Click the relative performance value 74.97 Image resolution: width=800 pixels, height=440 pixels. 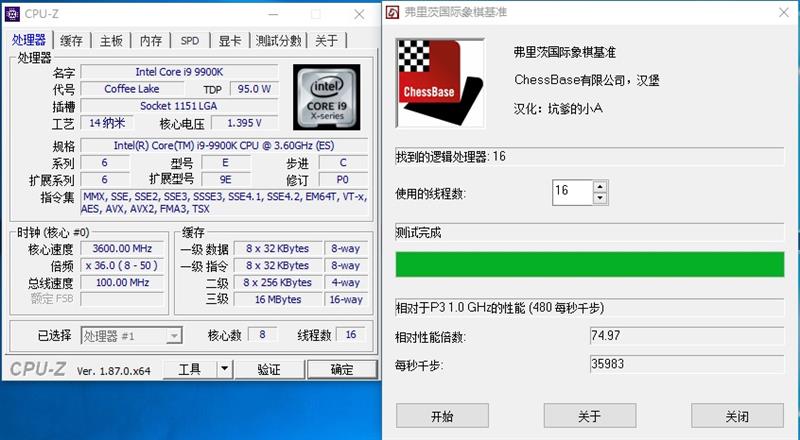point(687,336)
